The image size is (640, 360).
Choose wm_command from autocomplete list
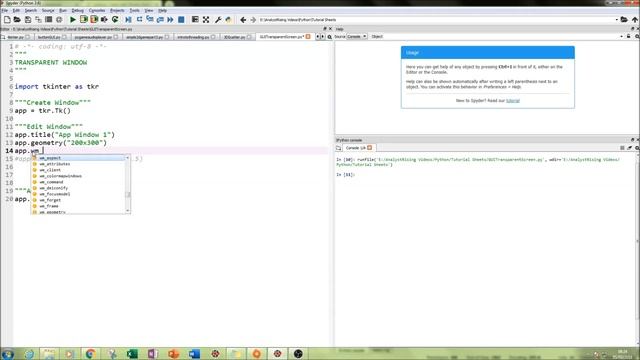coord(79,182)
